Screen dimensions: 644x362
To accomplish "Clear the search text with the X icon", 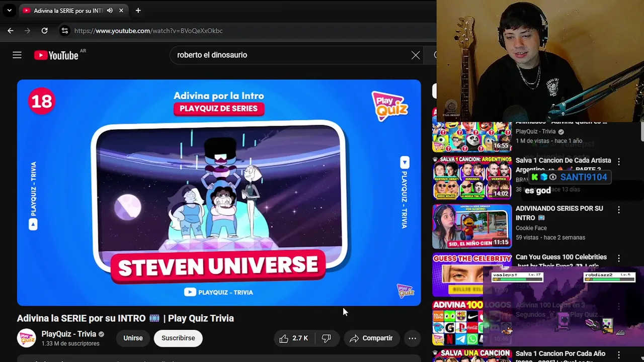I will click(416, 55).
